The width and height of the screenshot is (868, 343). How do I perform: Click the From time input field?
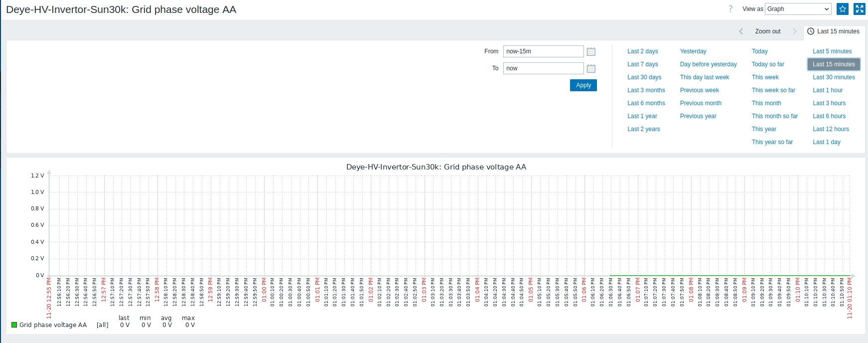[x=543, y=51]
